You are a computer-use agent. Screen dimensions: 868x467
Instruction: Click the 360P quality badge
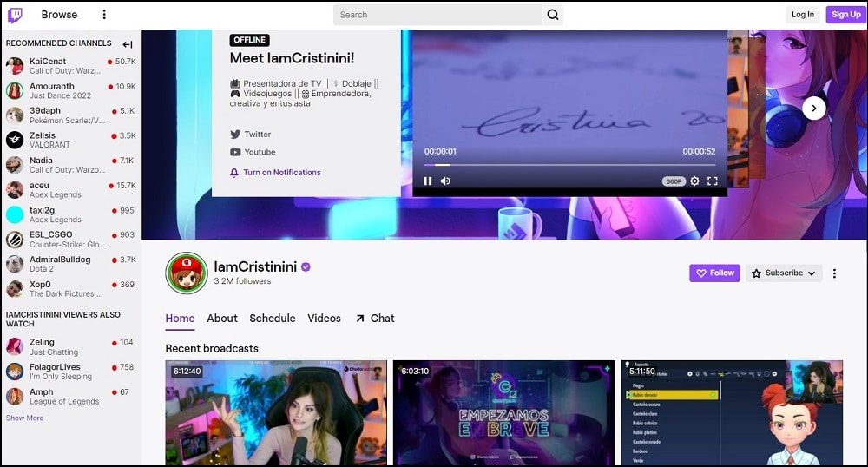click(674, 181)
